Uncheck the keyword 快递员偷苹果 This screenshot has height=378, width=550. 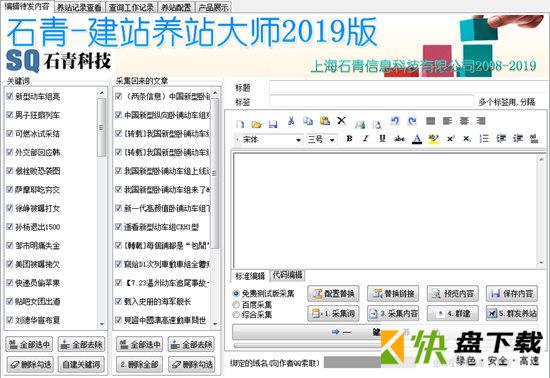[x=10, y=283]
